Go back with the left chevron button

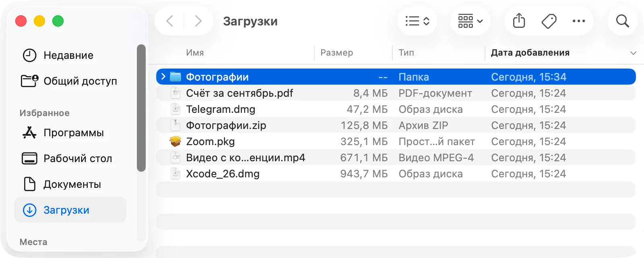click(170, 21)
